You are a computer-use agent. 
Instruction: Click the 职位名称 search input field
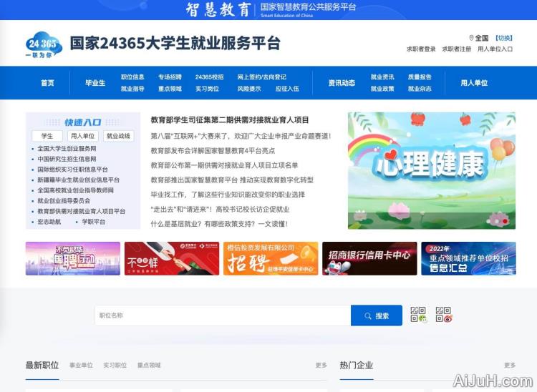223,315
